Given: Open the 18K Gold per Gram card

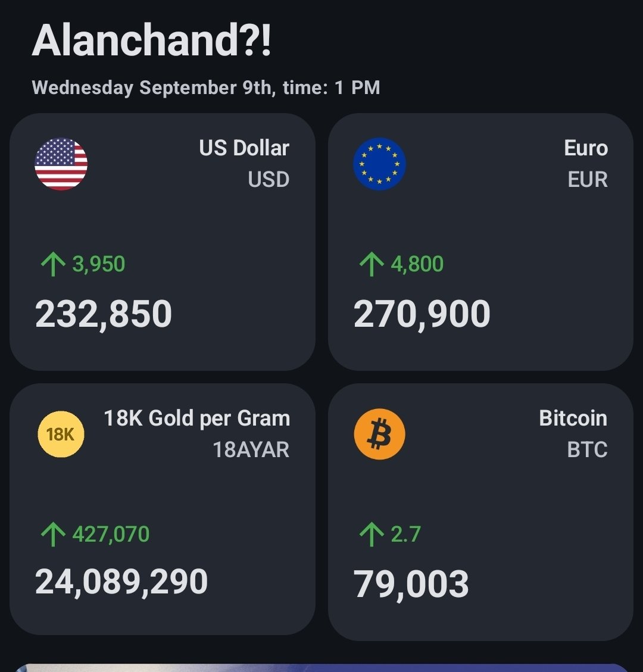Looking at the screenshot, I should [x=163, y=509].
